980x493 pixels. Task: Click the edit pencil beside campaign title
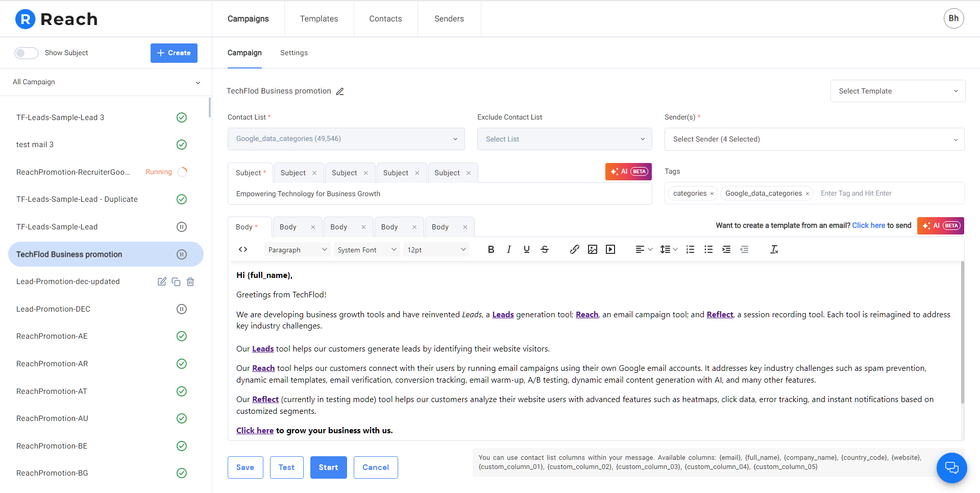click(340, 91)
